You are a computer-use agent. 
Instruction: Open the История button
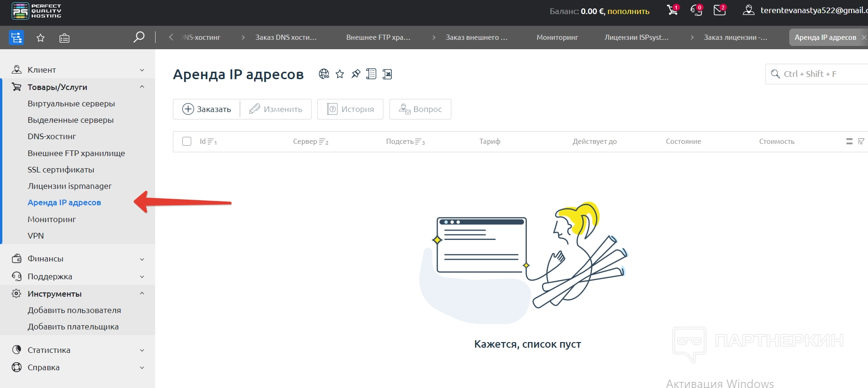pos(350,109)
